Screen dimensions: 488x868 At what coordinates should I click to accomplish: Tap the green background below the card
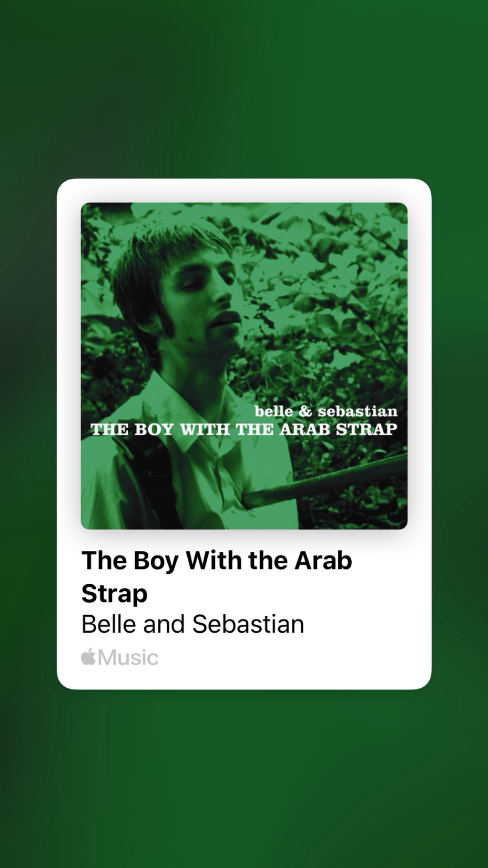pos(244,777)
